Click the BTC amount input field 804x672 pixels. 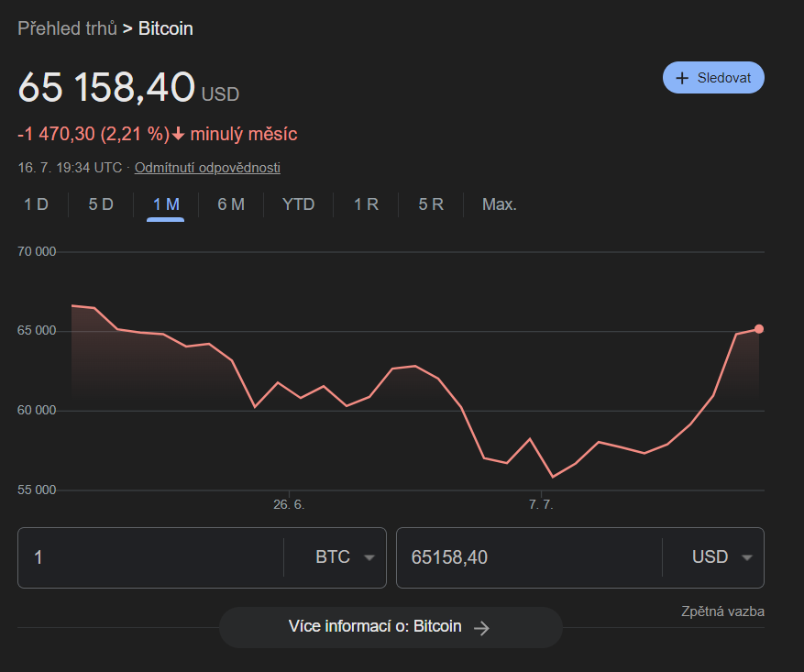tap(150, 557)
